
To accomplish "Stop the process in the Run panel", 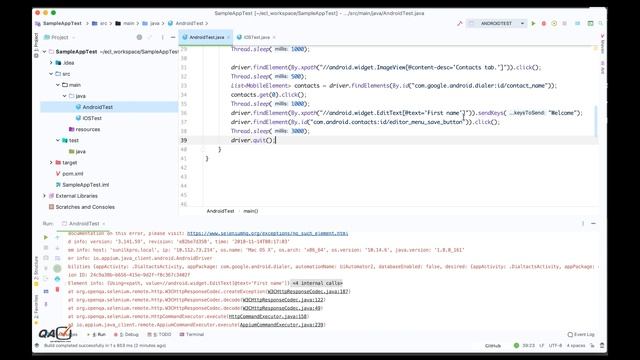I will click(x=46, y=248).
